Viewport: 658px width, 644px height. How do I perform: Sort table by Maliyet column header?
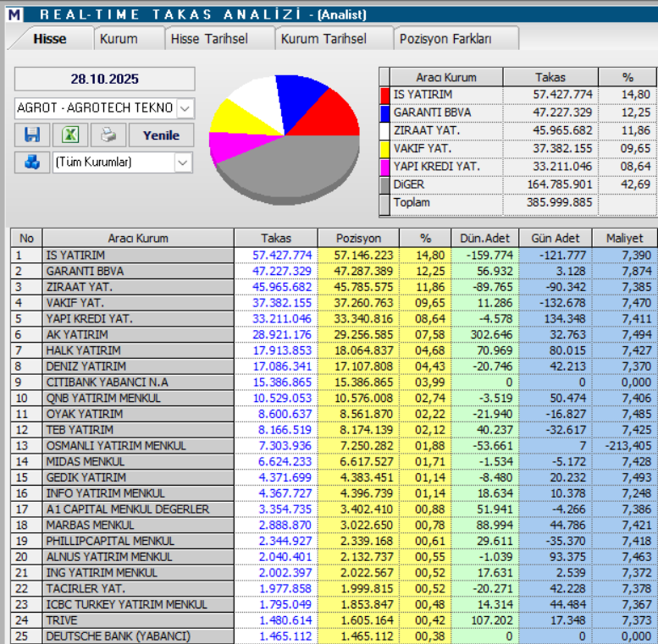tap(624, 239)
